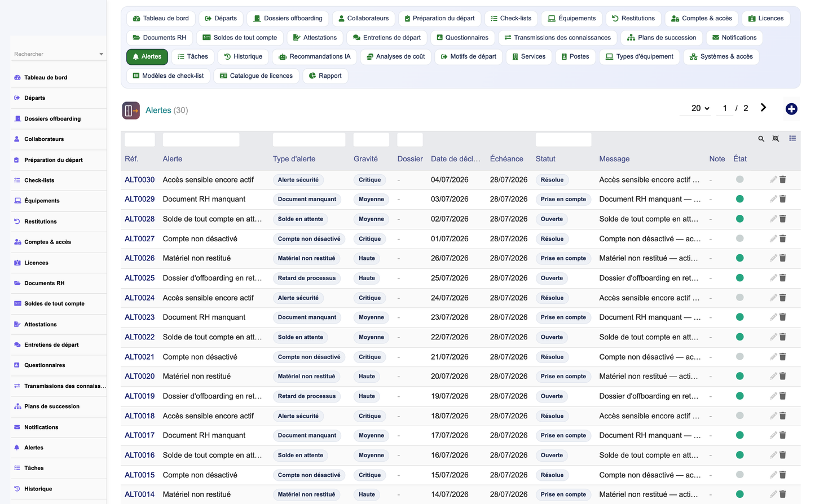Expand the Rechercher sidebar dropdown
Viewport: 815px width, 504px height.
[101, 54]
